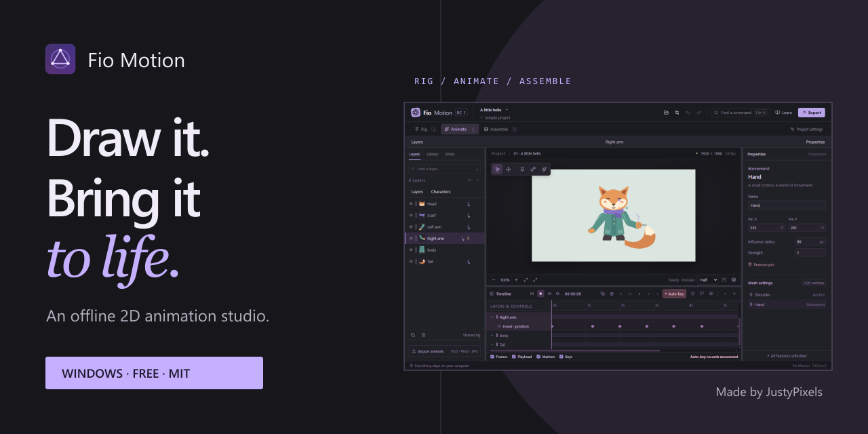Hide the Head layer with its eye icon
Viewport: 868px width, 434px height.
click(x=411, y=203)
